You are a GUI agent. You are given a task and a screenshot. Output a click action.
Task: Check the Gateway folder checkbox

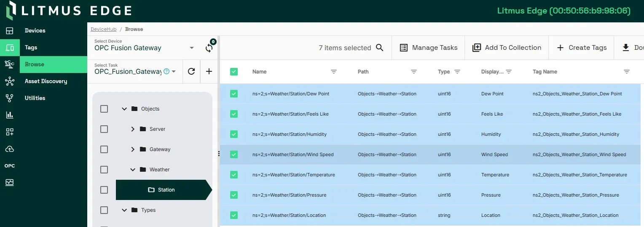104,149
